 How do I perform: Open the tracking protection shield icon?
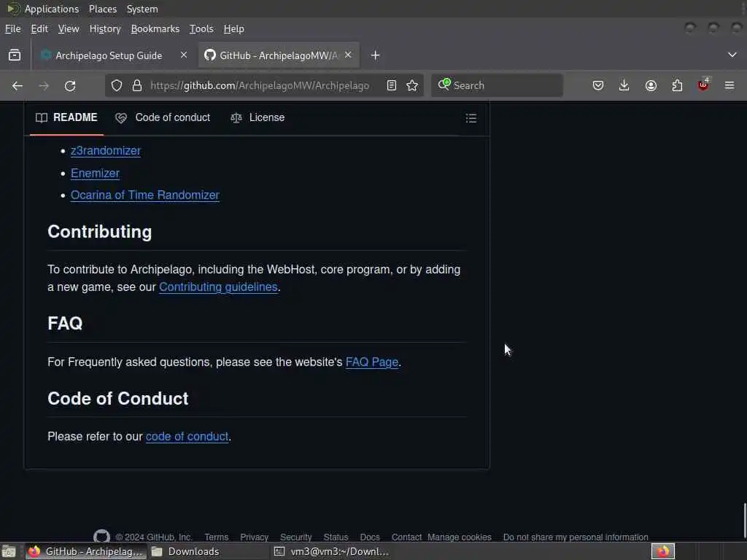pos(117,86)
